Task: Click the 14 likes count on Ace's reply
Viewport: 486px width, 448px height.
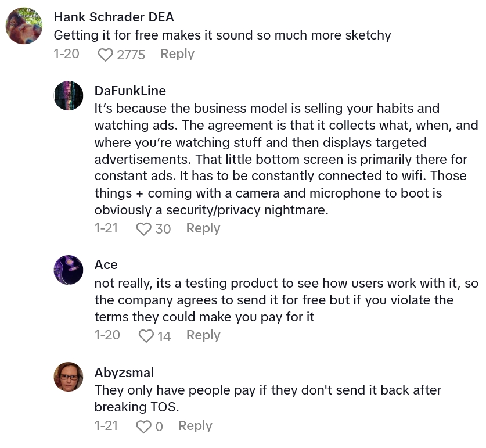Action: pos(164,336)
